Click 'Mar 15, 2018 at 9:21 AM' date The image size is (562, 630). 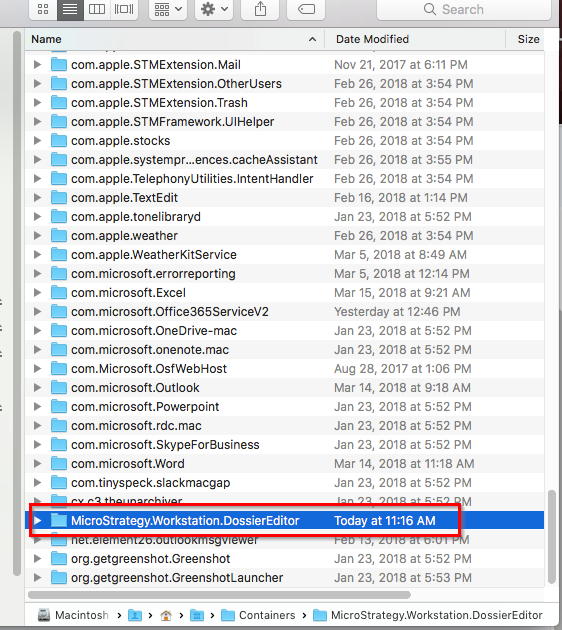click(x=402, y=293)
